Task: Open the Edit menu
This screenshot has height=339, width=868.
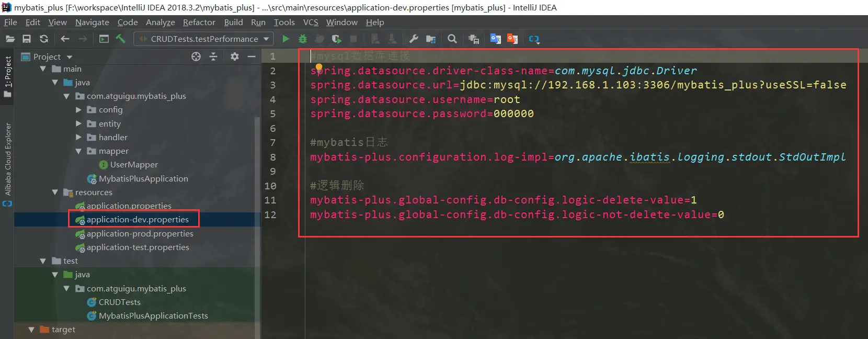Action: tap(32, 22)
